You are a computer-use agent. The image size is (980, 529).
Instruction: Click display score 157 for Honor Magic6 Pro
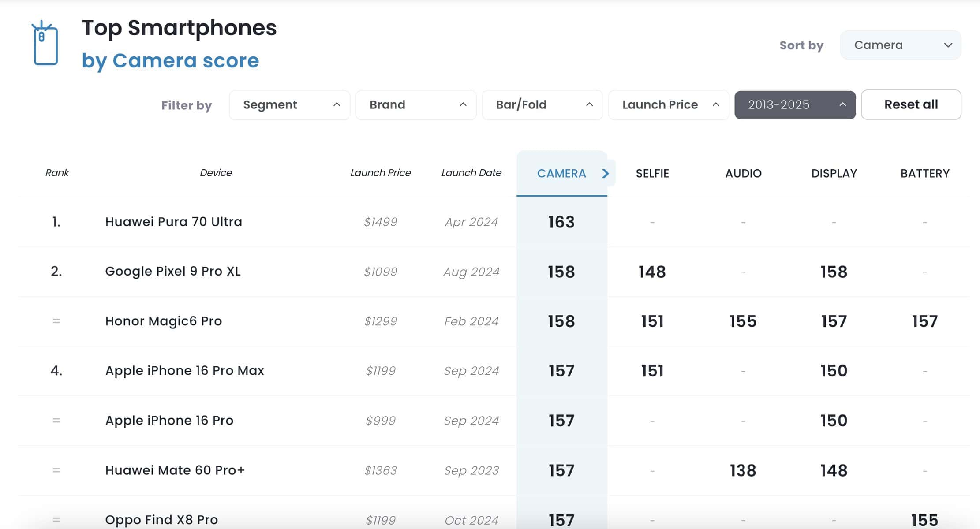pos(834,321)
